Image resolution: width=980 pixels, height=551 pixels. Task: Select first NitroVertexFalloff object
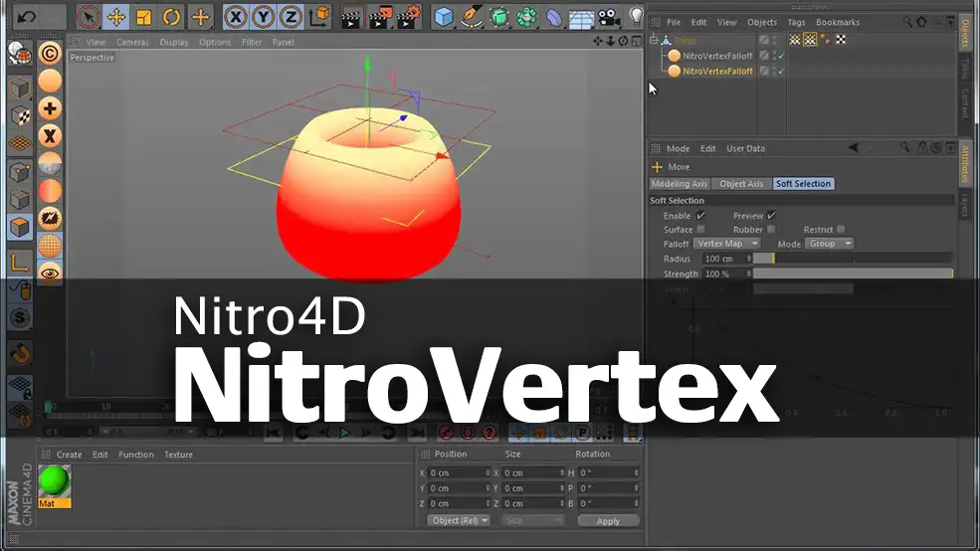[717, 56]
